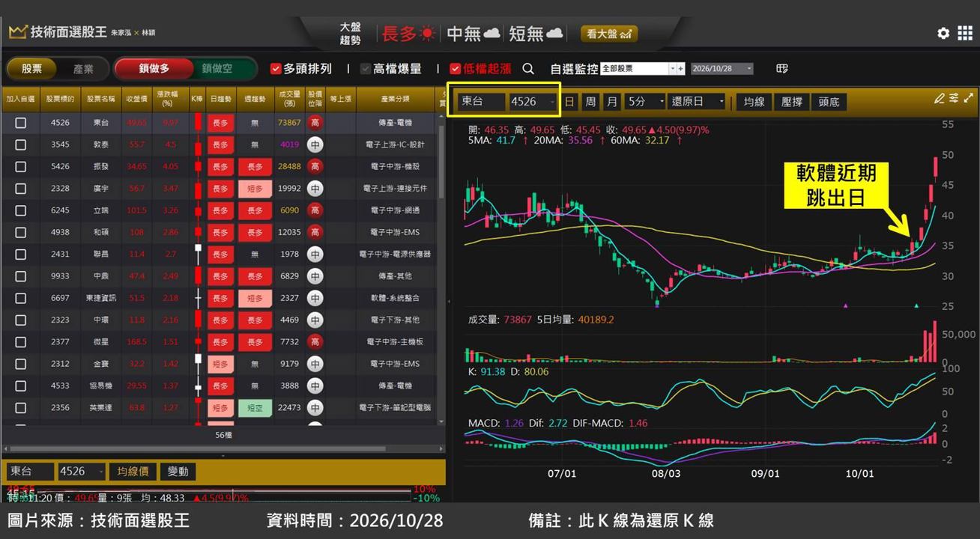Open the apps grid icon
Screen dimensions: 980x539
(965, 33)
